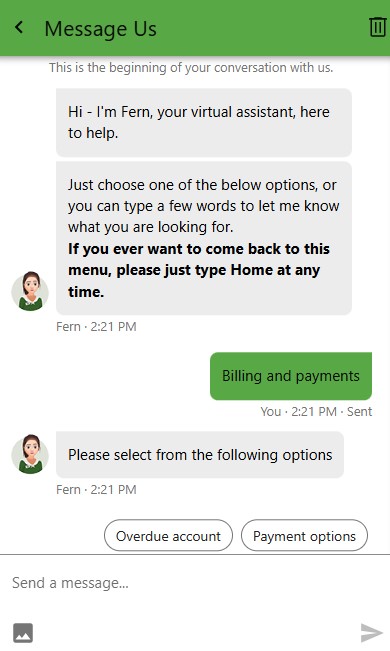Click the beginning of conversation notice
Screen dimensions: 390x651
click(191, 68)
